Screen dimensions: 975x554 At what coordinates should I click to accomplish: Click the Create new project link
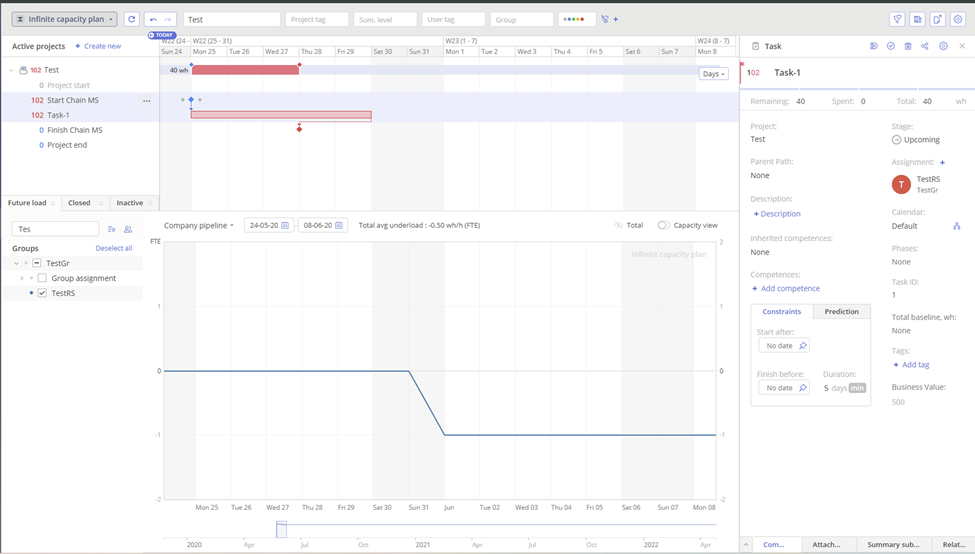pos(98,46)
